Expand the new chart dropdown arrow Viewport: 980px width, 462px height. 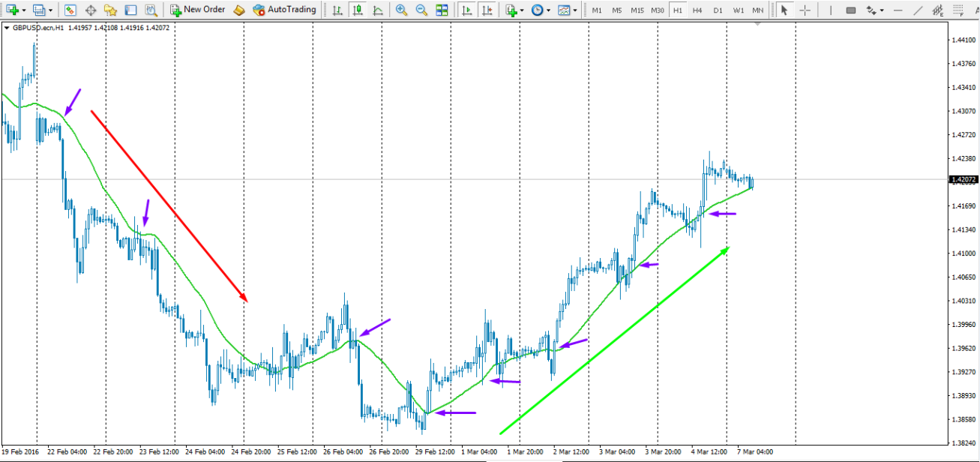click(x=24, y=10)
